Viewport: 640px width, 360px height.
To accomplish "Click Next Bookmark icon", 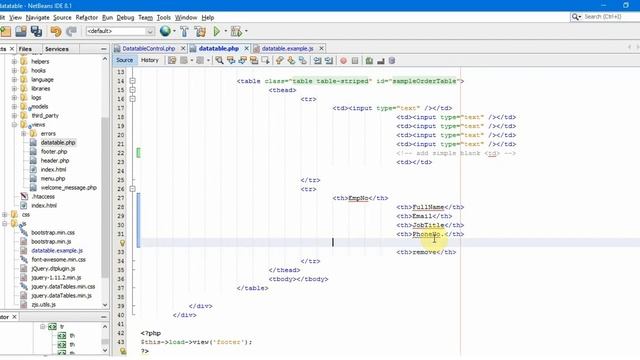I will pyautogui.click(x=291, y=60).
